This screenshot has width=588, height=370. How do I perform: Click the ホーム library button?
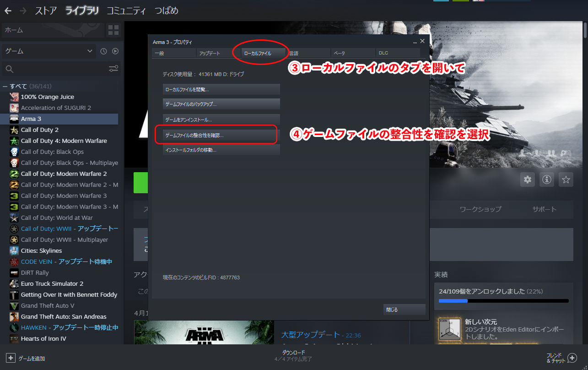point(53,30)
